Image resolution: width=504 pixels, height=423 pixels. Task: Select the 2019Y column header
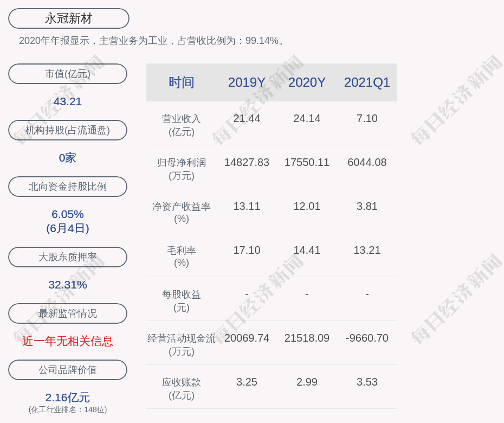[247, 82]
